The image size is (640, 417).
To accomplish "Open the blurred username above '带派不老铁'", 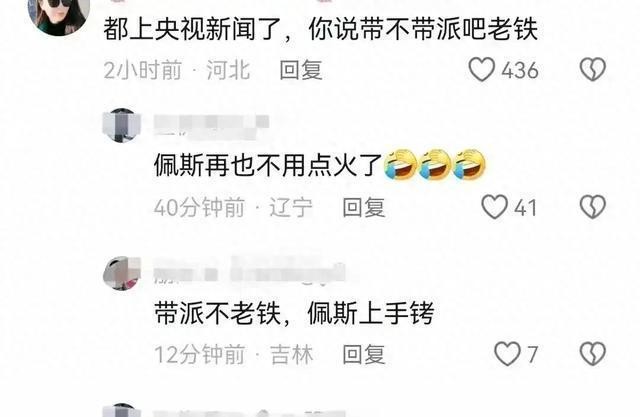I will [250, 271].
